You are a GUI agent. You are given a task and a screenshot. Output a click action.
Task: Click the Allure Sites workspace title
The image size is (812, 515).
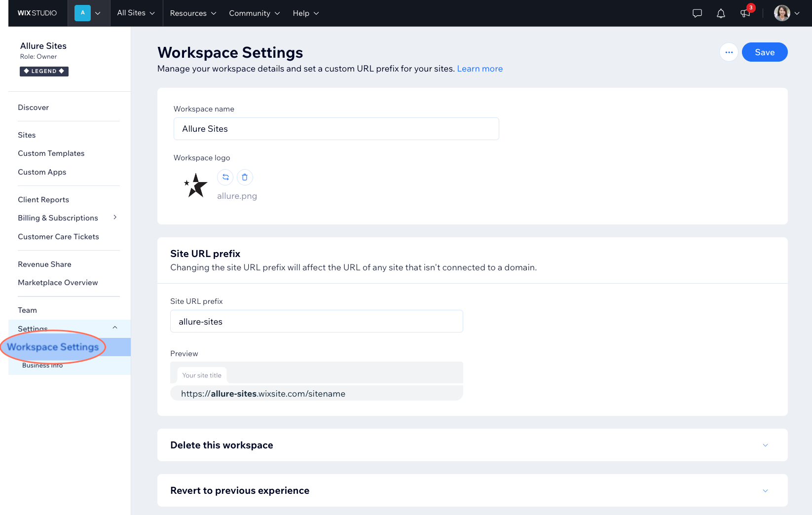click(x=43, y=46)
